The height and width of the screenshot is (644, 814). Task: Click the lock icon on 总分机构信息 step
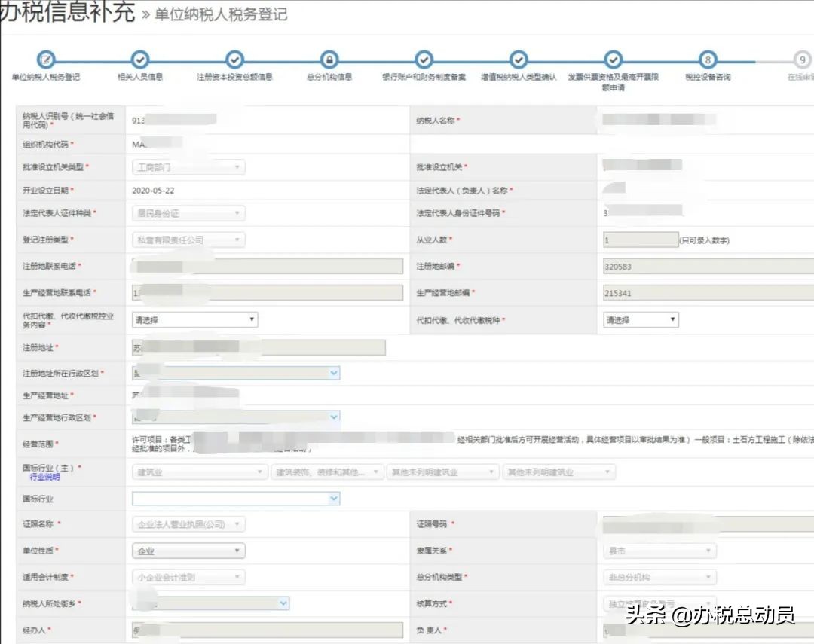tap(329, 60)
